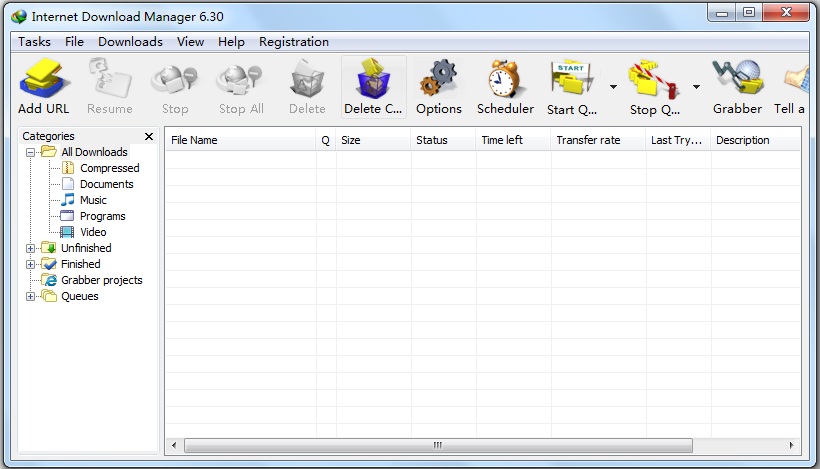820x469 pixels.
Task: Select the Programs category
Action: [102, 216]
